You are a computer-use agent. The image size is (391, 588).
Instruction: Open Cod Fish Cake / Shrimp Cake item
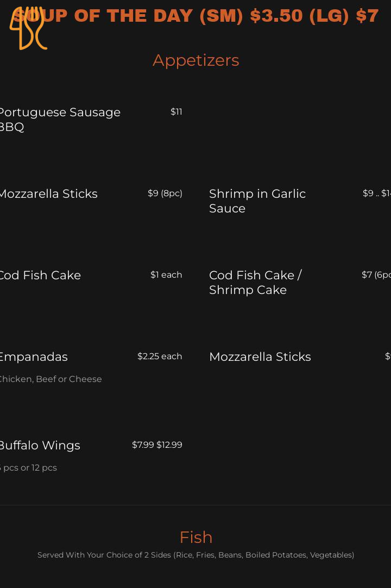click(255, 283)
